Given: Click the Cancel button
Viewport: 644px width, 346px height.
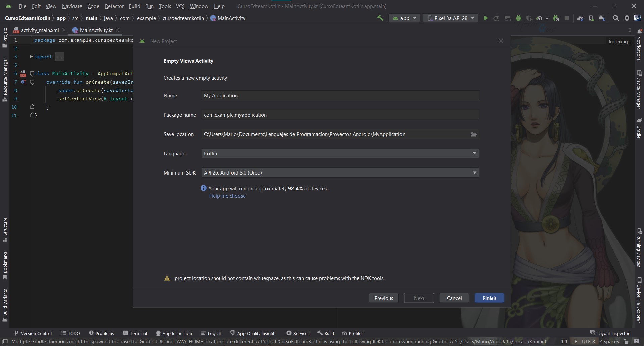Looking at the screenshot, I should coord(454,298).
